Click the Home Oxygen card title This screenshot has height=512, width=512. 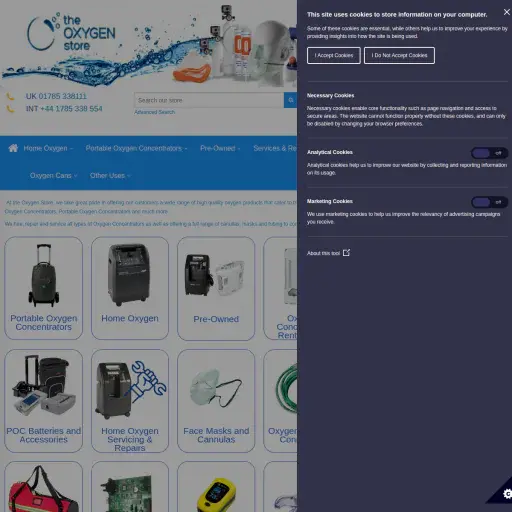(130, 319)
